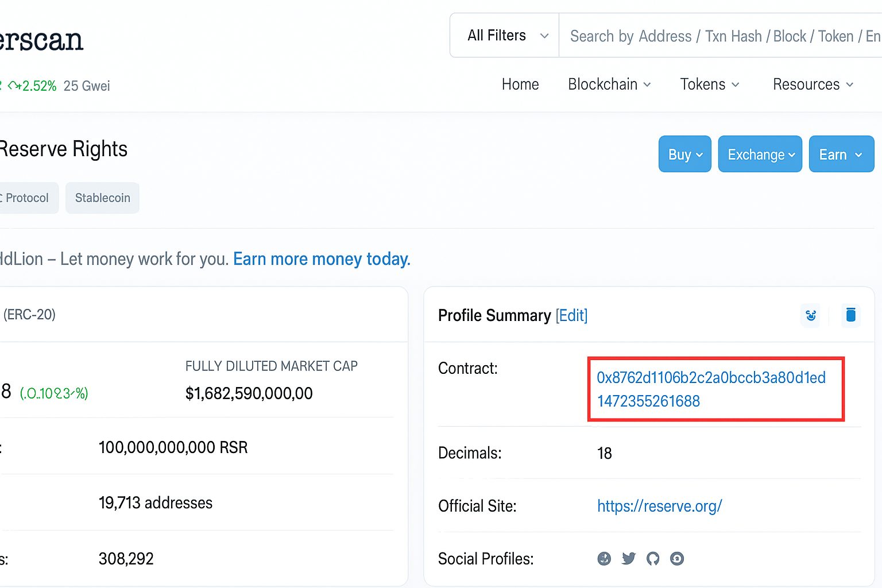This screenshot has width=882, height=588.
Task: Go to the Home menu item
Action: [520, 84]
